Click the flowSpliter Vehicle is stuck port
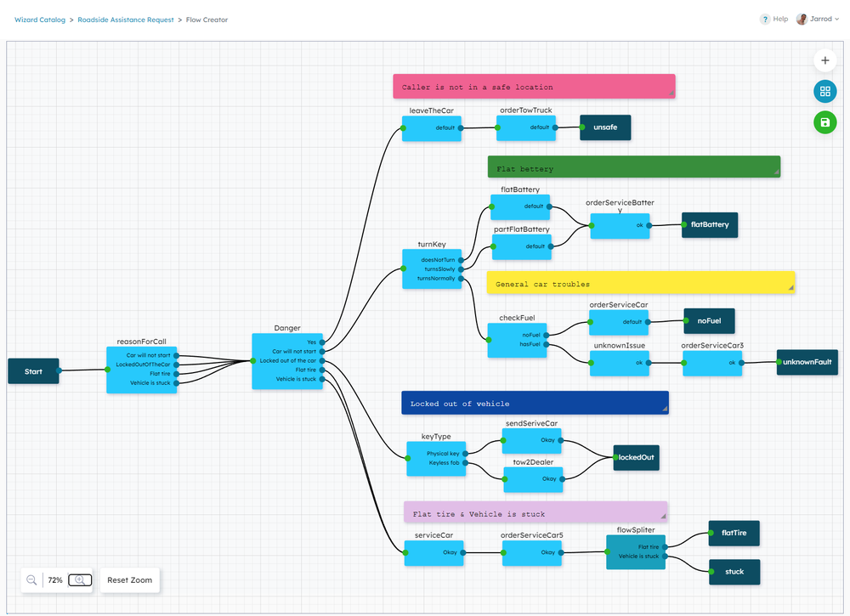This screenshot has height=616, width=850. [665, 557]
